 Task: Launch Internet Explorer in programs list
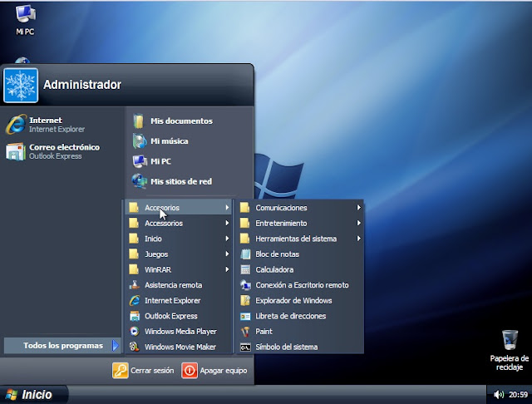[179, 301]
